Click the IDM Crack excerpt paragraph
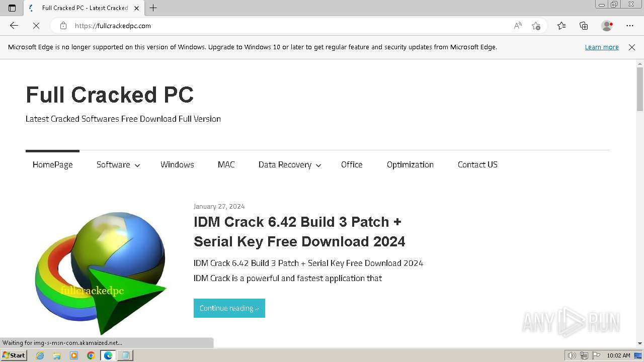This screenshot has width=644, height=362. coord(308,270)
